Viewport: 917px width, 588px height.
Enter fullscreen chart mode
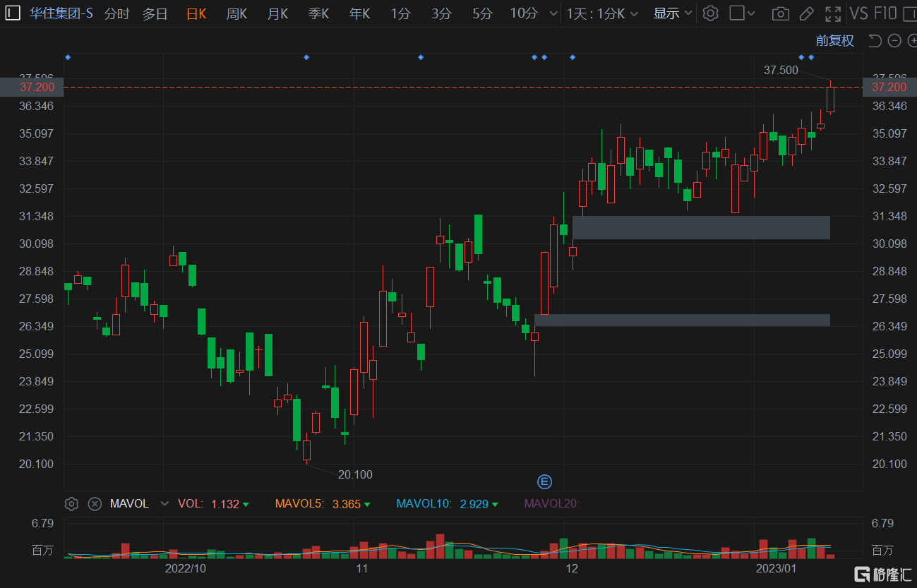click(833, 13)
